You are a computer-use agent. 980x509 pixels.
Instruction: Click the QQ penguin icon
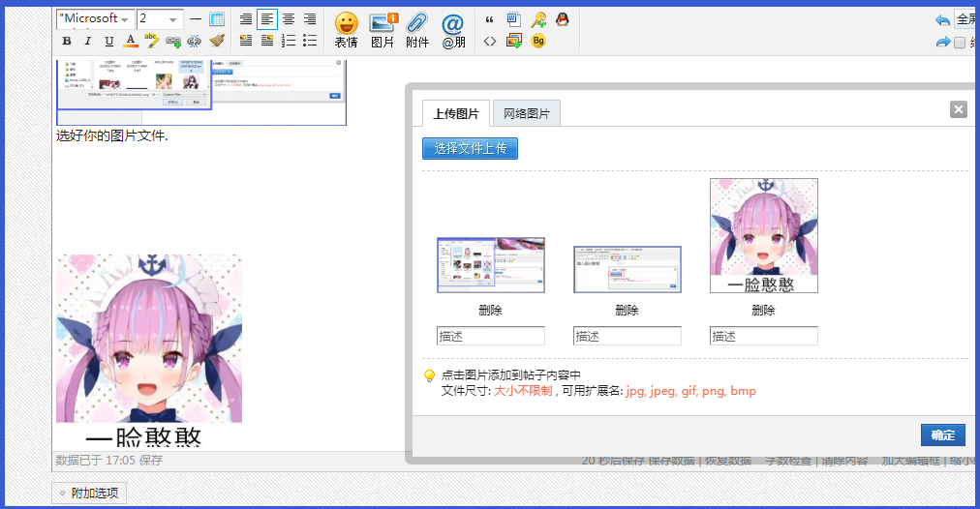click(562, 19)
